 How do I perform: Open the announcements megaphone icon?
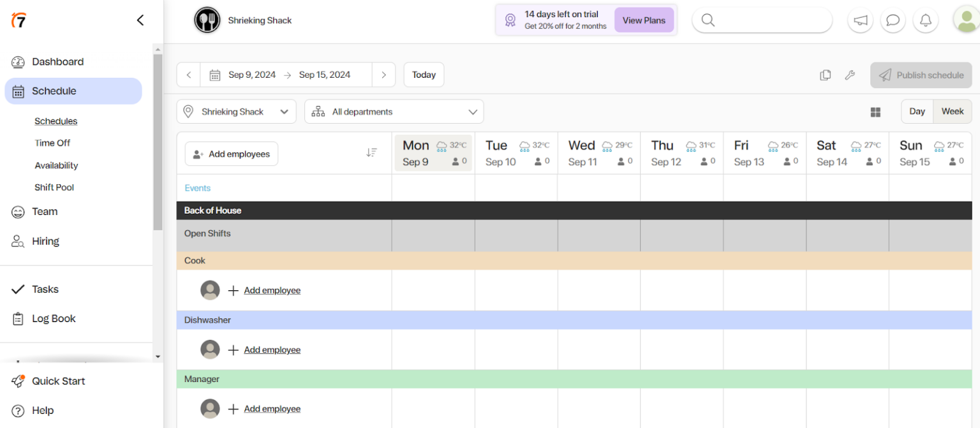point(860,20)
